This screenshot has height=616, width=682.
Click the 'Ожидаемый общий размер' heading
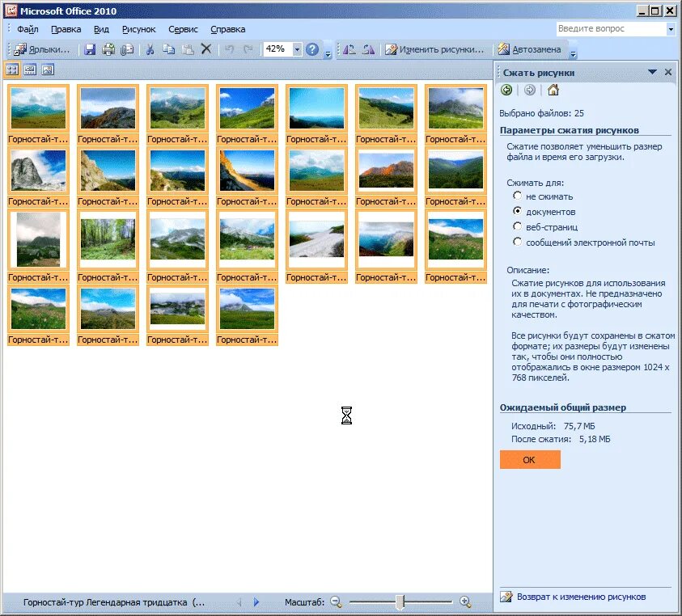[x=563, y=407]
